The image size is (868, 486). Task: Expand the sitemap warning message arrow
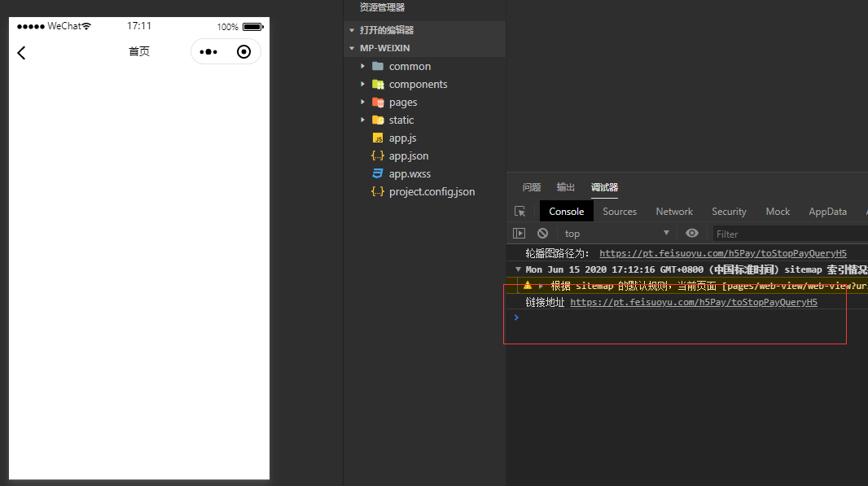point(541,287)
